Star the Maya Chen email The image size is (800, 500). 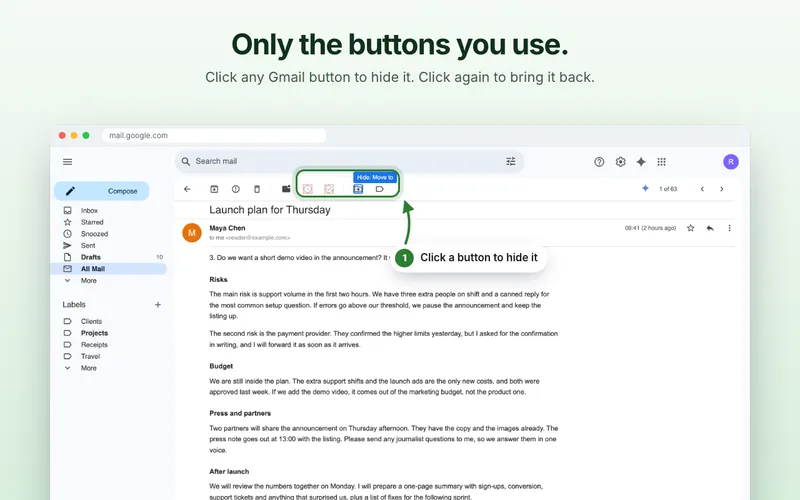[690, 228]
